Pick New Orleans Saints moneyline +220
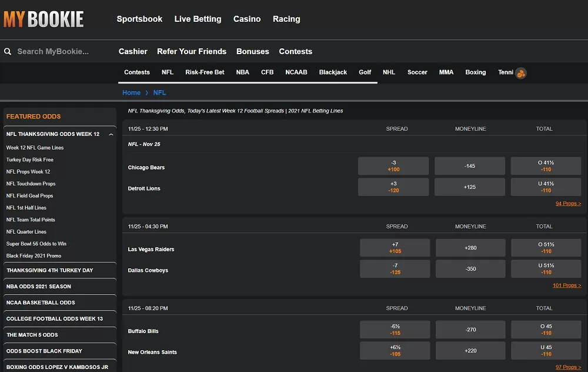 coord(470,351)
